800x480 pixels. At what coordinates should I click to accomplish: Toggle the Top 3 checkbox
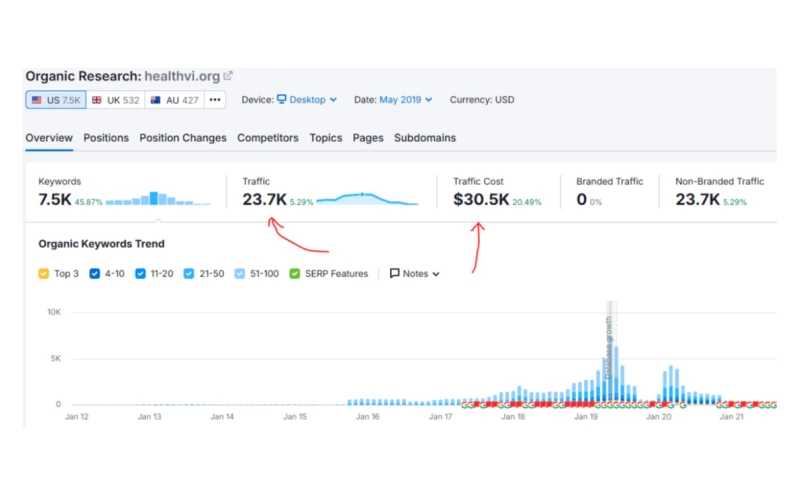44,273
